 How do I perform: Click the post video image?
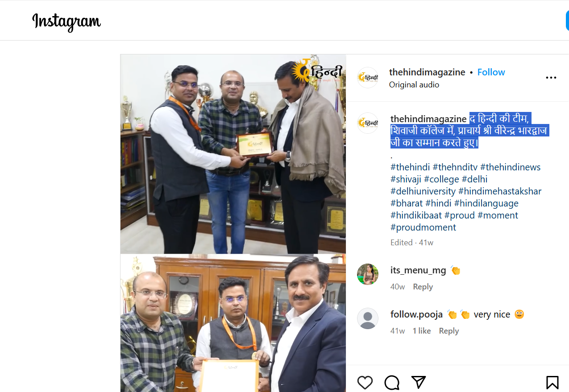click(233, 223)
